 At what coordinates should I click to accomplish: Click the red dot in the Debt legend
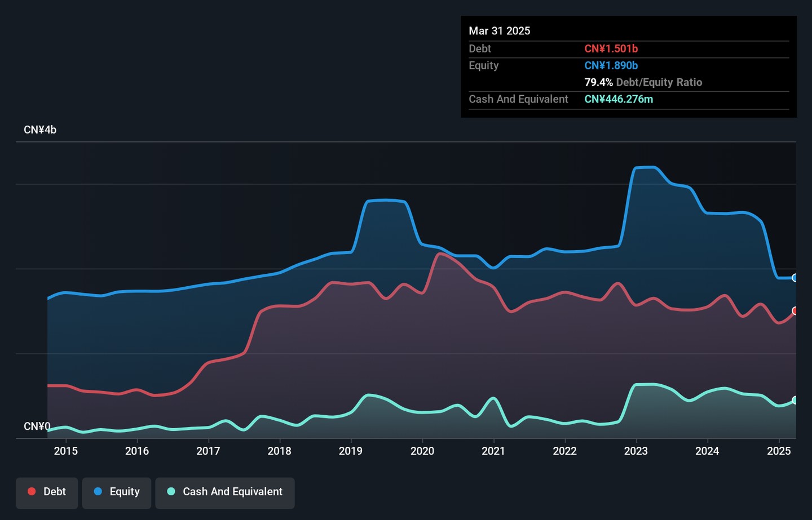[32, 492]
